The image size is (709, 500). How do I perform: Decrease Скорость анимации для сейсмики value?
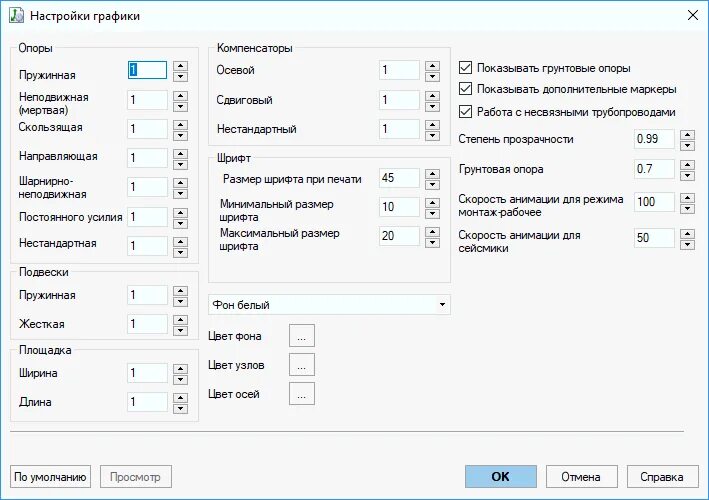[687, 245]
